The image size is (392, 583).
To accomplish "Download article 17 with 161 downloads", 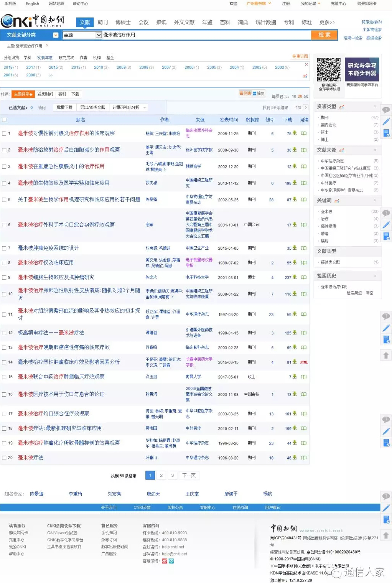I will (295, 413).
